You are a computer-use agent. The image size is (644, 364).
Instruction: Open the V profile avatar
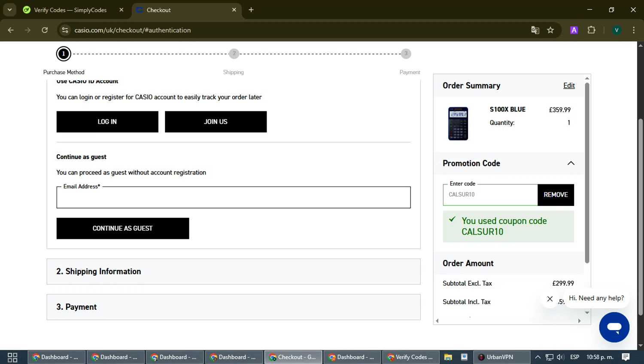617,30
